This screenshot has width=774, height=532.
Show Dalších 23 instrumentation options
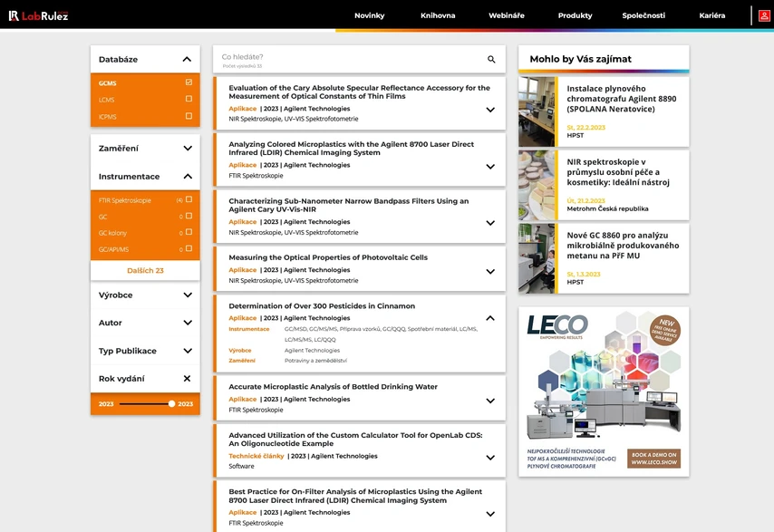145,270
